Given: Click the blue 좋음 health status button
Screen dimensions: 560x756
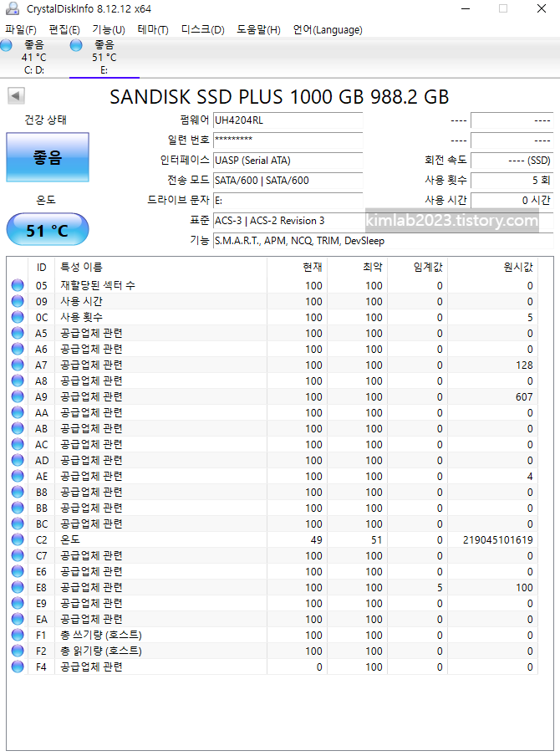Looking at the screenshot, I should click(x=48, y=157).
